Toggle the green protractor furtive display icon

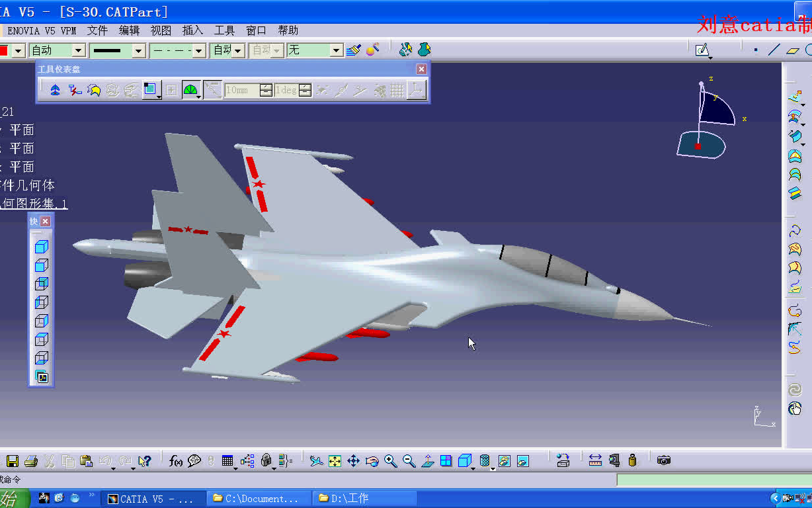190,90
